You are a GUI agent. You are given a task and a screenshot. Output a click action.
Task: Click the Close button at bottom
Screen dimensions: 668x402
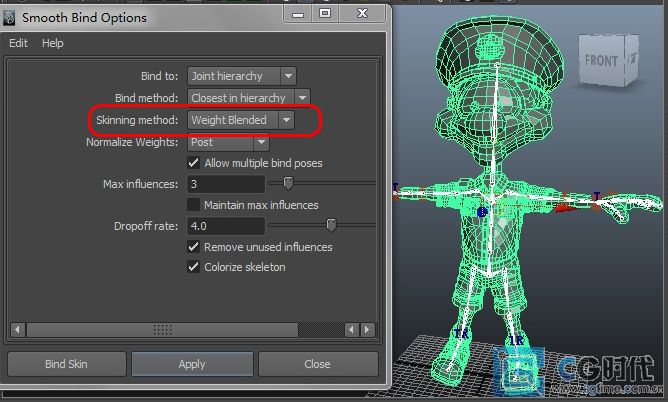pyautogui.click(x=318, y=364)
